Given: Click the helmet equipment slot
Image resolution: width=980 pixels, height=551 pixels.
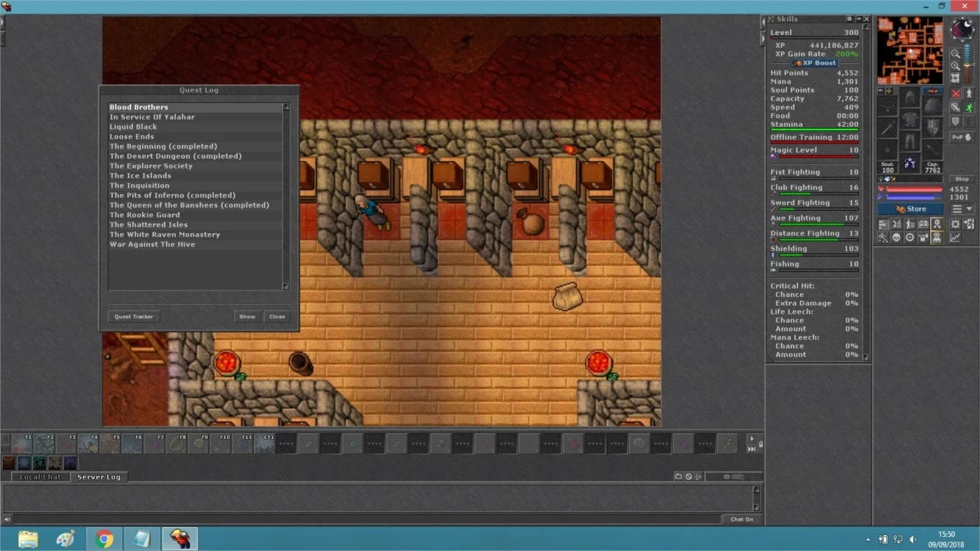Looking at the screenshot, I should pyautogui.click(x=909, y=97).
